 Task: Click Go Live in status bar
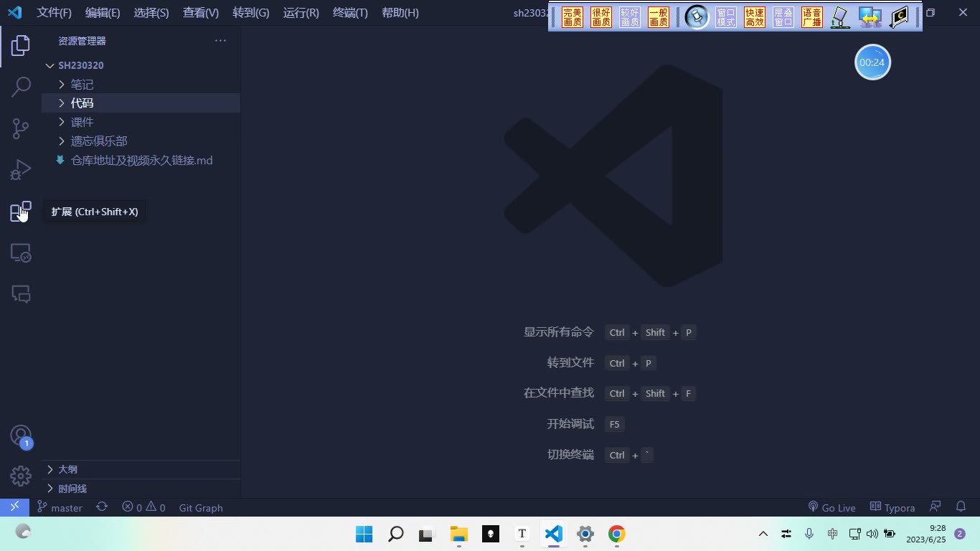click(x=831, y=507)
